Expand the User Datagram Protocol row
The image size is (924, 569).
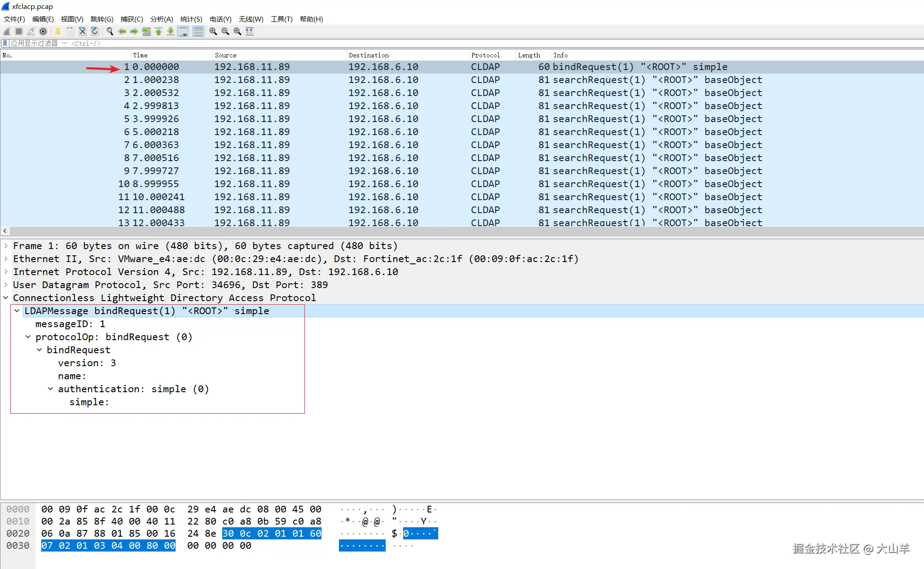pyautogui.click(x=6, y=285)
